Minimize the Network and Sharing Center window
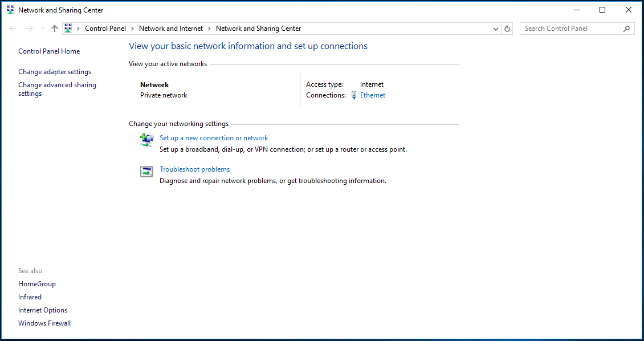 tap(577, 10)
